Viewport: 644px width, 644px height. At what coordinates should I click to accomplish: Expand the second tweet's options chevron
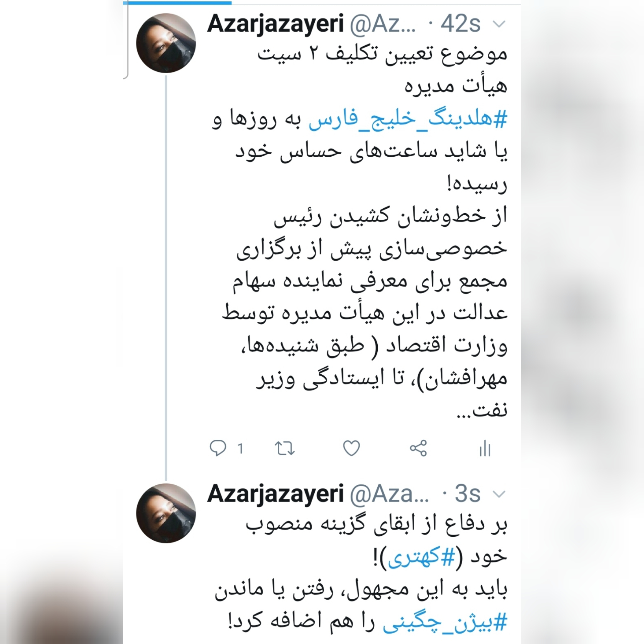pos(499,494)
